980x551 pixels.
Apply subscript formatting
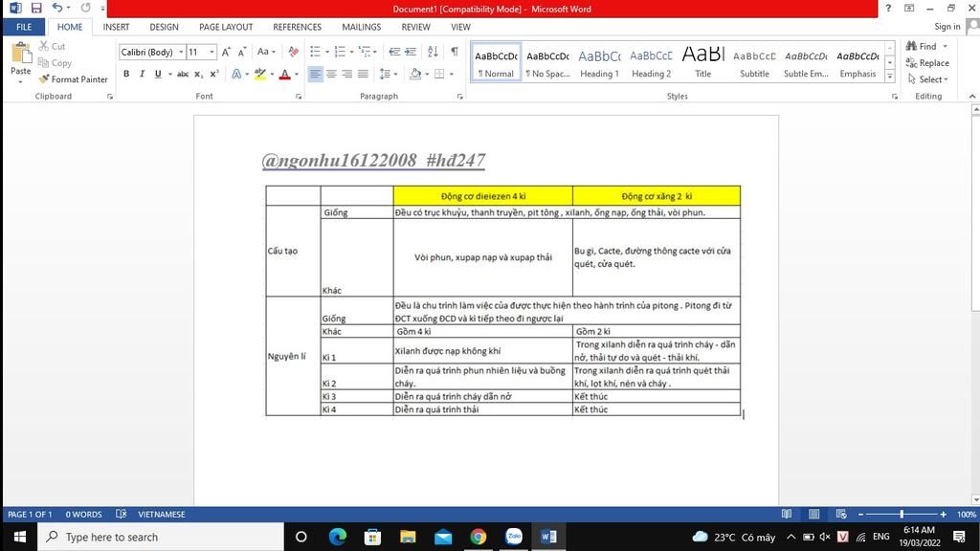pos(198,74)
